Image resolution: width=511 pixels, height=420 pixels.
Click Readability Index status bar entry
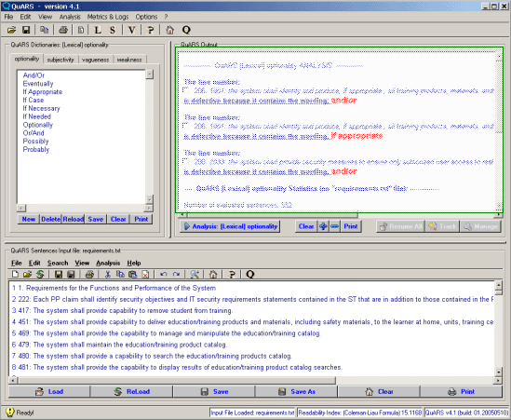360,413
